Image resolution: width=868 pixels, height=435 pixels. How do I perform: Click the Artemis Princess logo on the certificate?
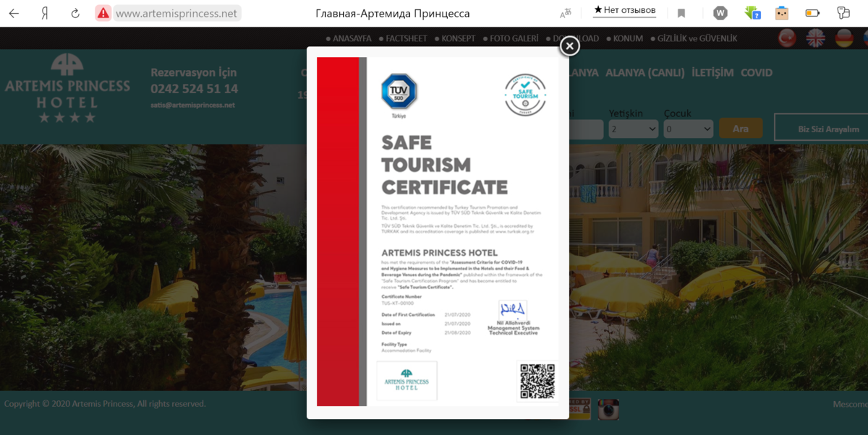click(407, 381)
